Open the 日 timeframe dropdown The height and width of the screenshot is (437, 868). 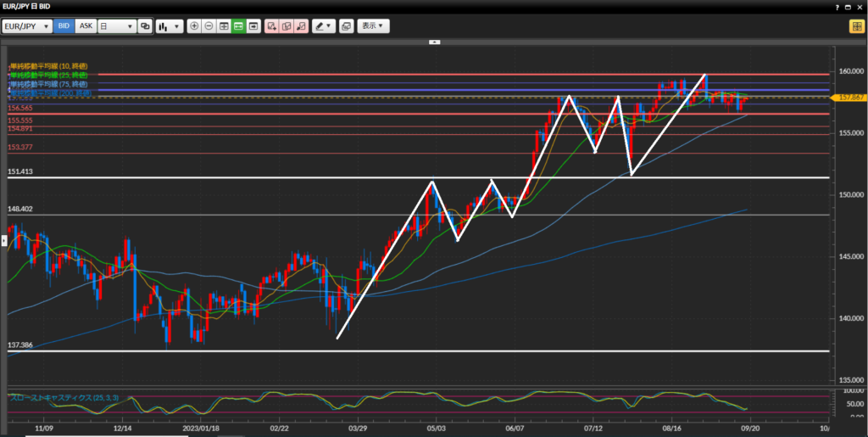[x=116, y=26]
